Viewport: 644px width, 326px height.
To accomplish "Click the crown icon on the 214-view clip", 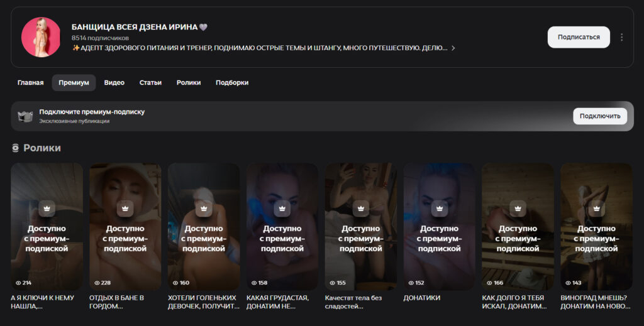I will [47, 208].
